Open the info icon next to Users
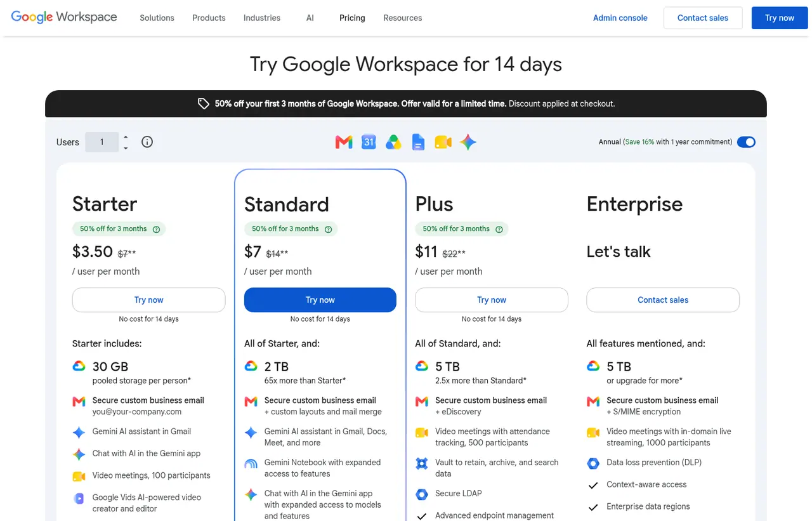Viewport: 812px width, 521px height. [x=147, y=142]
